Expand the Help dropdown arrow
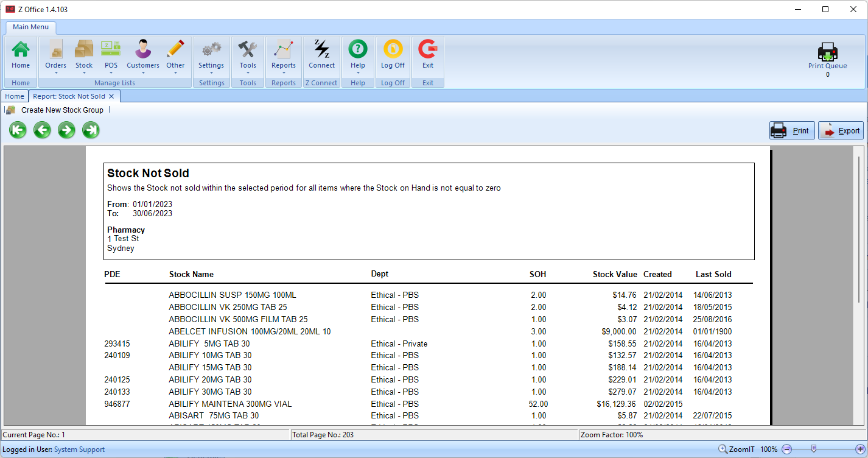This screenshot has width=868, height=458. [358, 73]
